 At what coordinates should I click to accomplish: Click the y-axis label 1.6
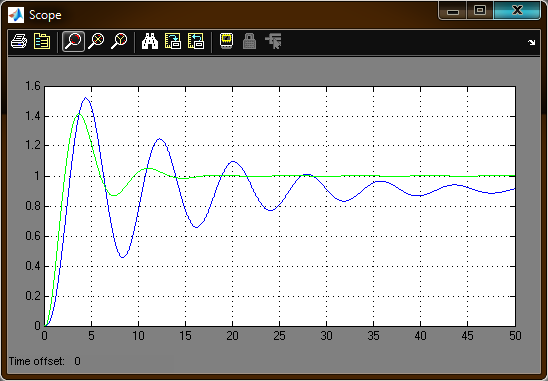coord(33,86)
